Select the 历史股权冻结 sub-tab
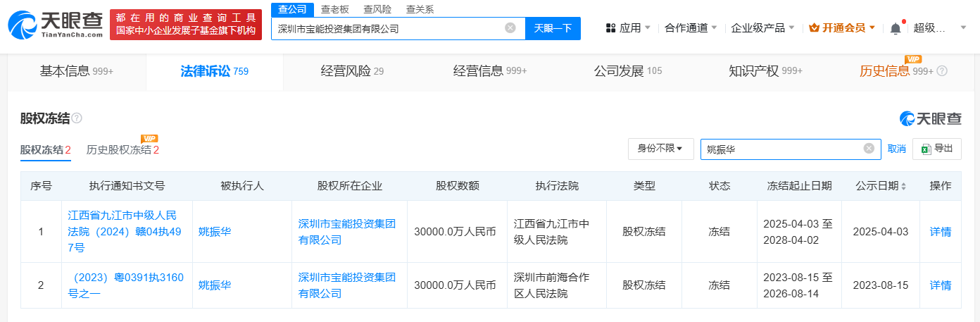This screenshot has height=322, width=980. [x=122, y=150]
